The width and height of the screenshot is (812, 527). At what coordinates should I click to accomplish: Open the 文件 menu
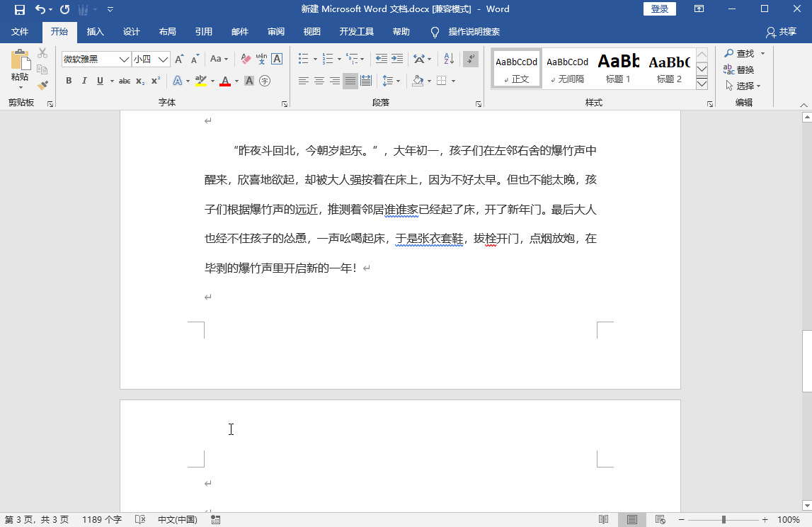coord(20,32)
